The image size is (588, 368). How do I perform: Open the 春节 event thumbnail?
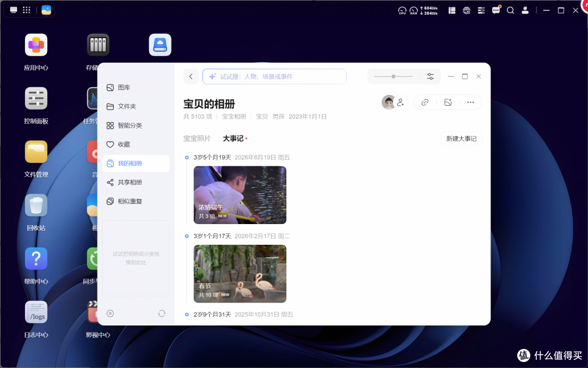240,274
